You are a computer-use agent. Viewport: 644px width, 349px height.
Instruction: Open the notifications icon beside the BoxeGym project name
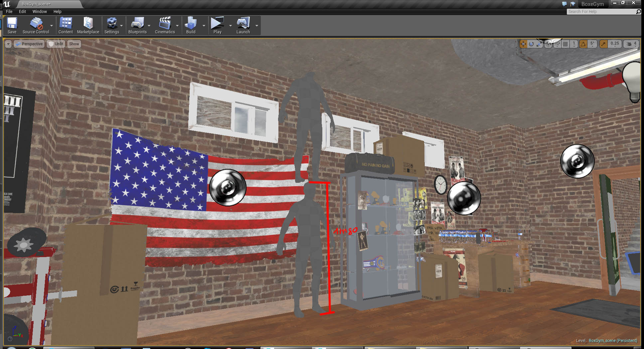point(564,4)
